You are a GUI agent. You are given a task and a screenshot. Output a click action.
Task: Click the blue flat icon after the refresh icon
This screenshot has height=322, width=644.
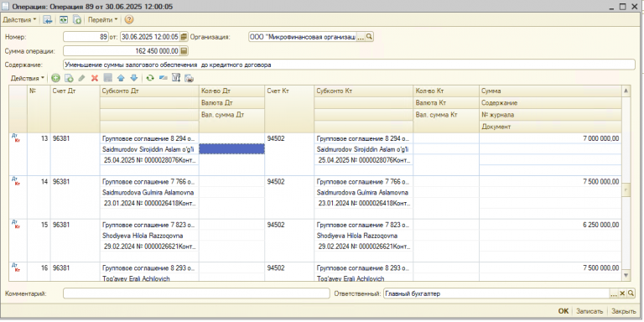(163, 78)
